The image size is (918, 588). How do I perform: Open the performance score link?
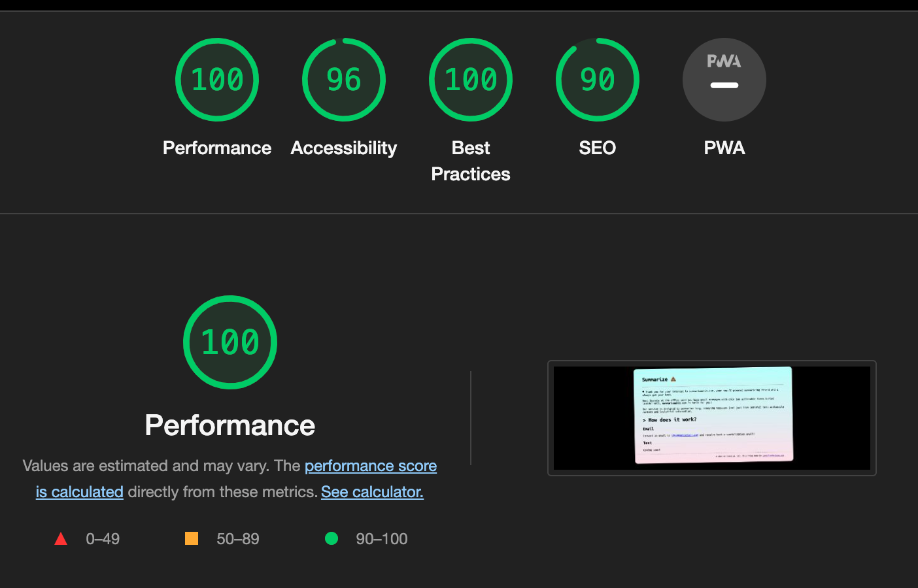point(371,466)
